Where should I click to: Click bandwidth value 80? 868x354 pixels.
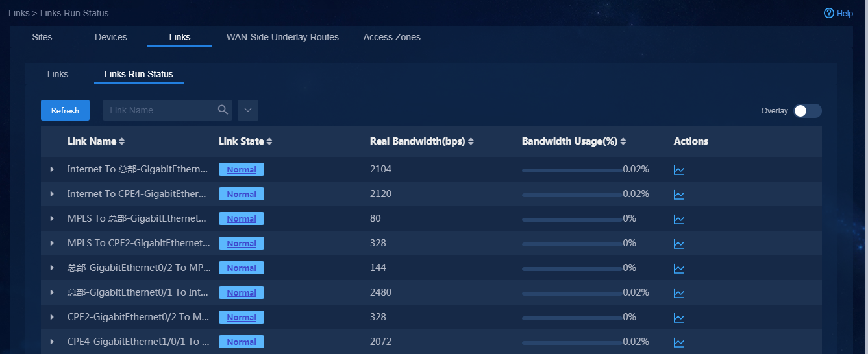point(375,218)
